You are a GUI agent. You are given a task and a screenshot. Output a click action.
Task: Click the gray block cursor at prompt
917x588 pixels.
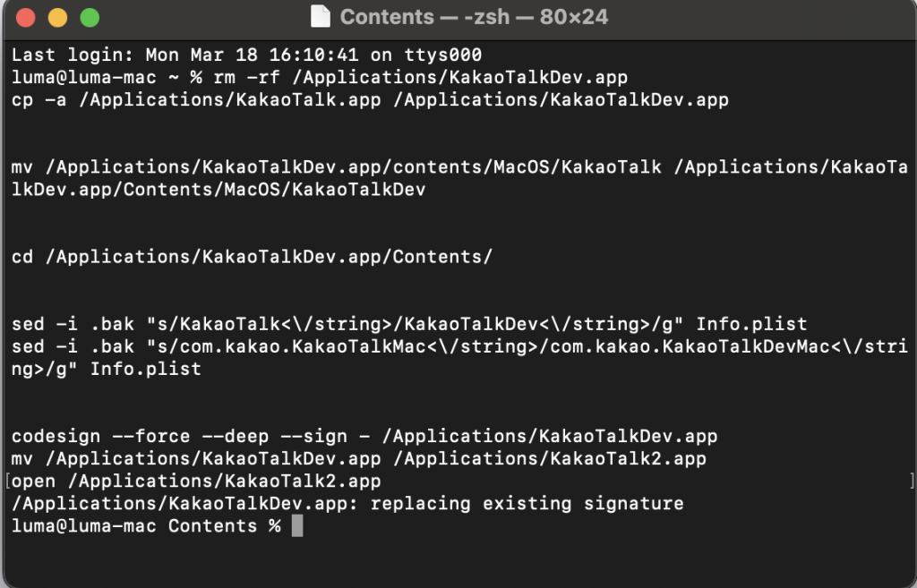pyautogui.click(x=297, y=525)
